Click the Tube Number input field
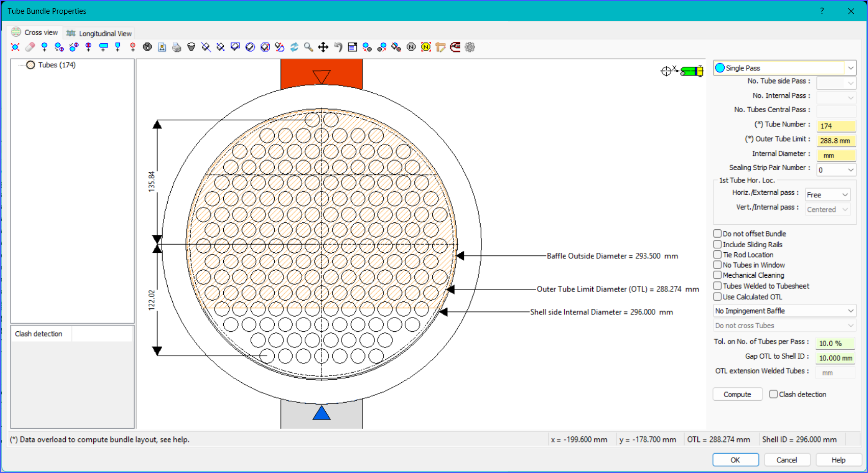This screenshot has width=868, height=473. [836, 125]
